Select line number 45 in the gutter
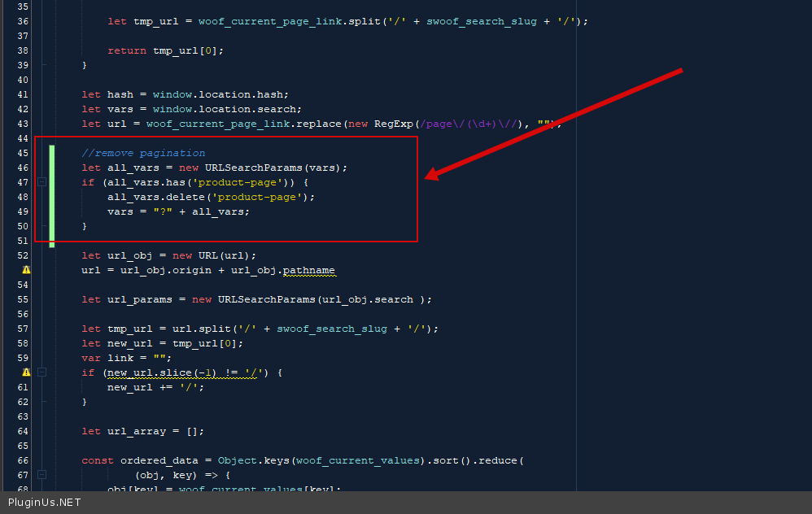 [22, 153]
